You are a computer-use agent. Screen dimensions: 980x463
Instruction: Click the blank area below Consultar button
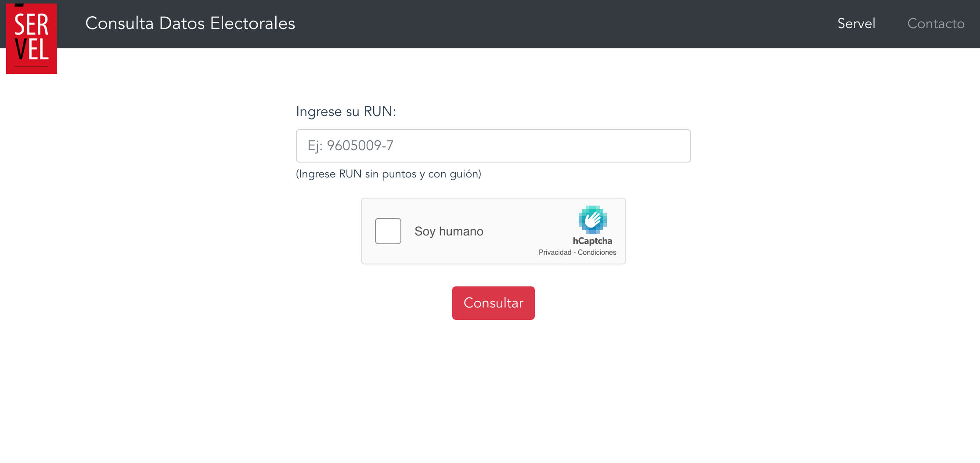point(493,387)
